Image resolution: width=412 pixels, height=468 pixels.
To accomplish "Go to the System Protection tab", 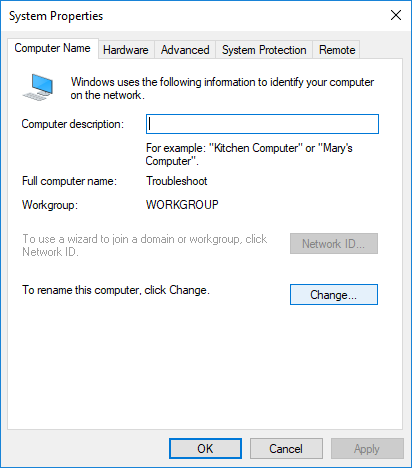I will pyautogui.click(x=264, y=50).
